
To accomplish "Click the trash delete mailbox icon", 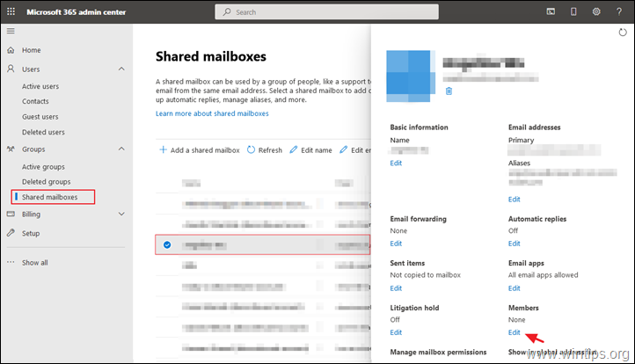I will pos(449,91).
